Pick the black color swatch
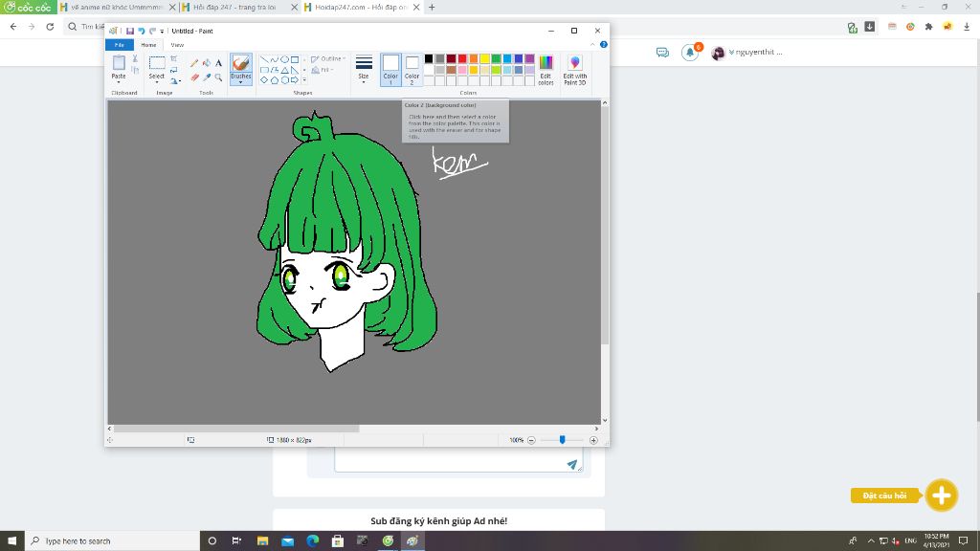 pos(429,58)
